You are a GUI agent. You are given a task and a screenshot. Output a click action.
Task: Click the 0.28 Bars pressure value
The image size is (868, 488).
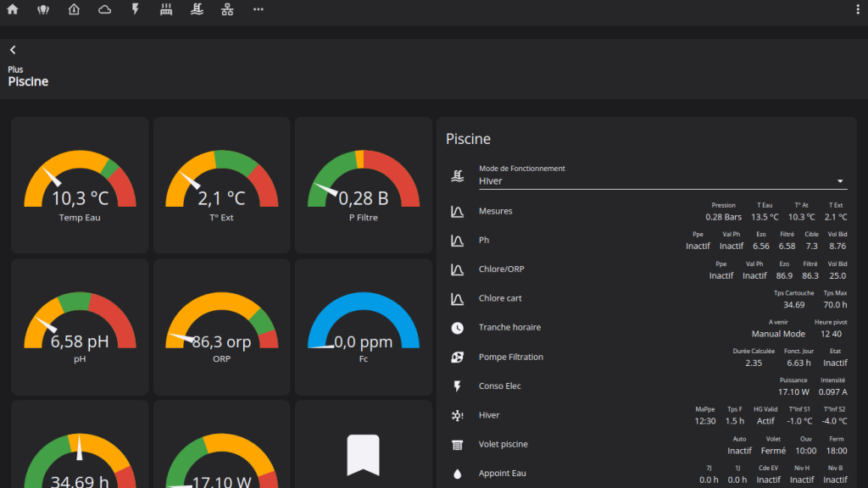724,217
